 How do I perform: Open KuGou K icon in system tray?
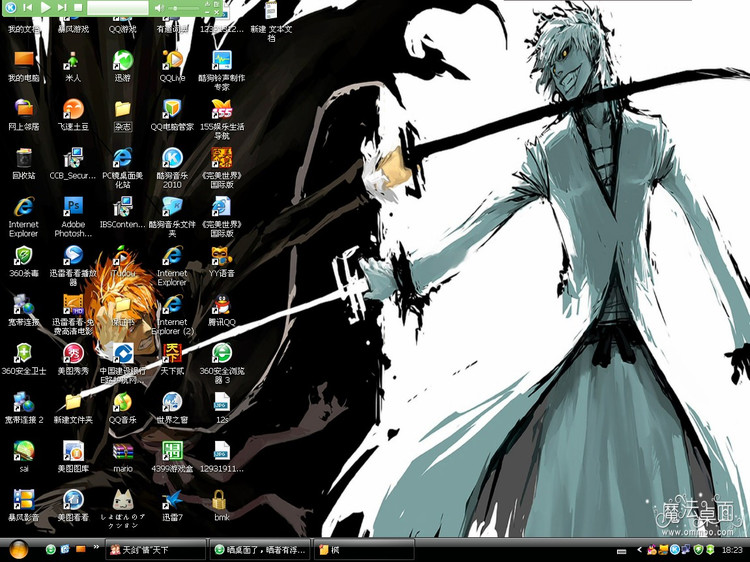(x=675, y=550)
